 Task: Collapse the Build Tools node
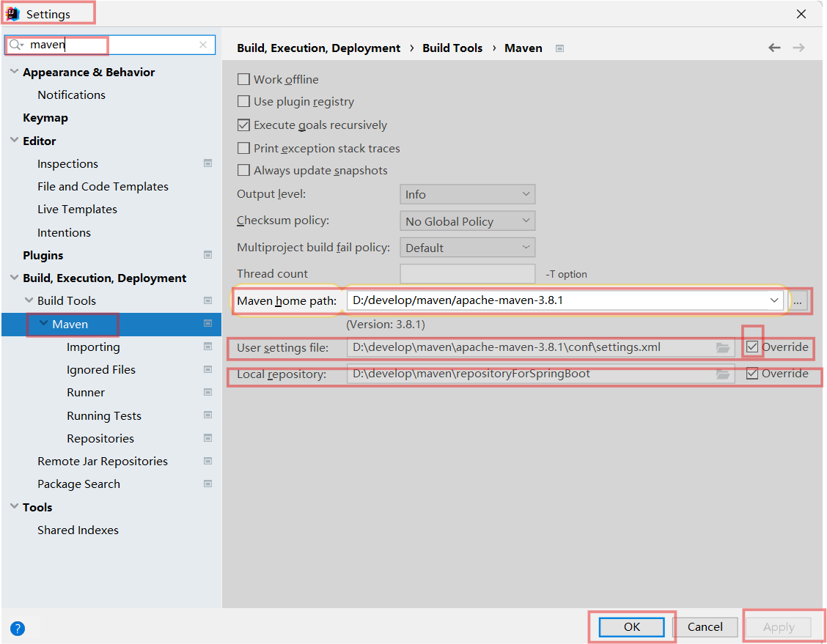click(x=29, y=300)
